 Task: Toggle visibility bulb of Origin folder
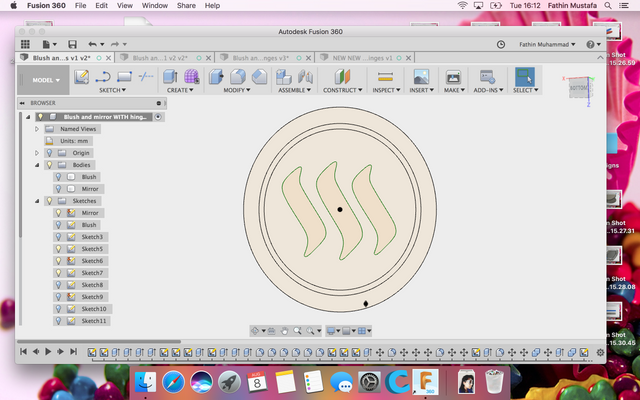pyautogui.click(x=49, y=153)
